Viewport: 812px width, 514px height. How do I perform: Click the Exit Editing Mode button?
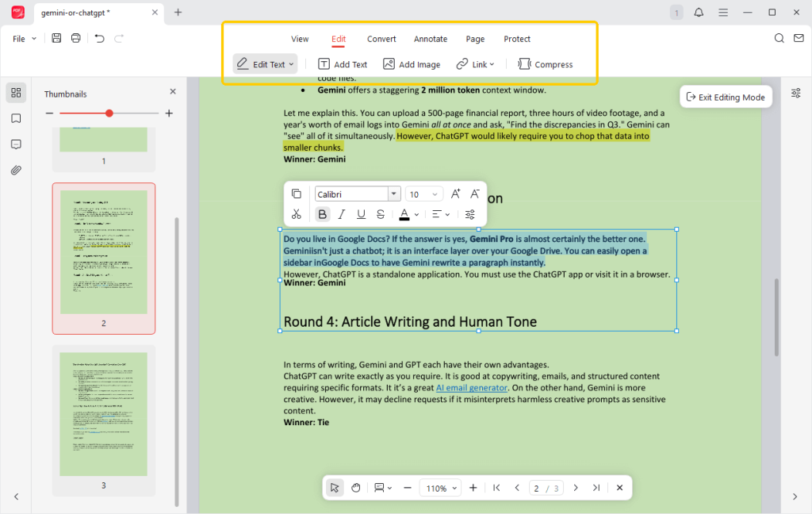(726, 96)
